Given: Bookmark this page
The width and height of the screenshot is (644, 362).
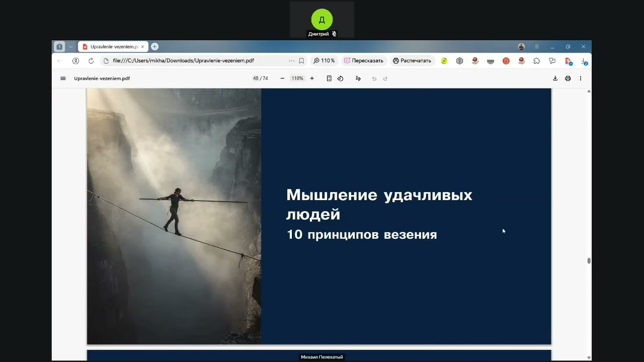Looking at the screenshot, I should point(301,61).
